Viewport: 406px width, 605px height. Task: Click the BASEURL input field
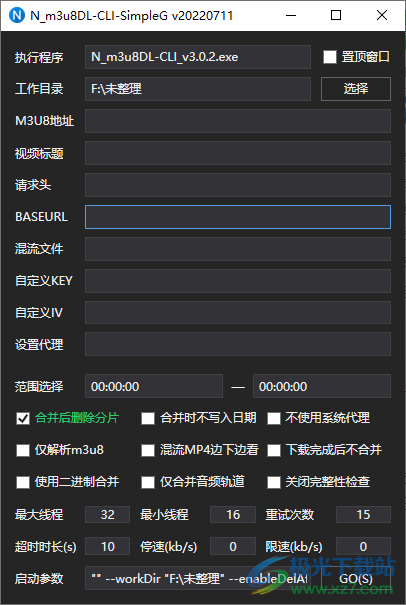238,217
